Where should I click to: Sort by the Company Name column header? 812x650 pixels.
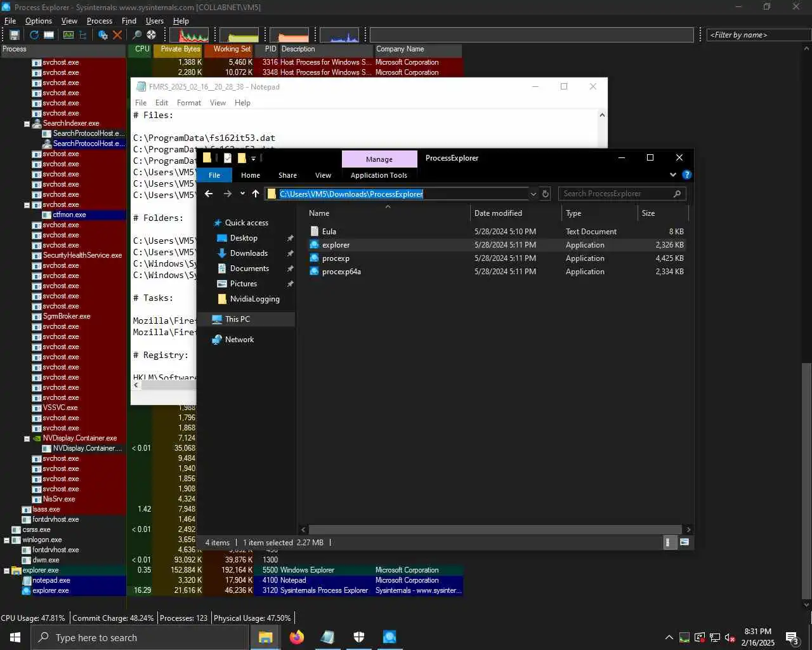[x=418, y=49]
